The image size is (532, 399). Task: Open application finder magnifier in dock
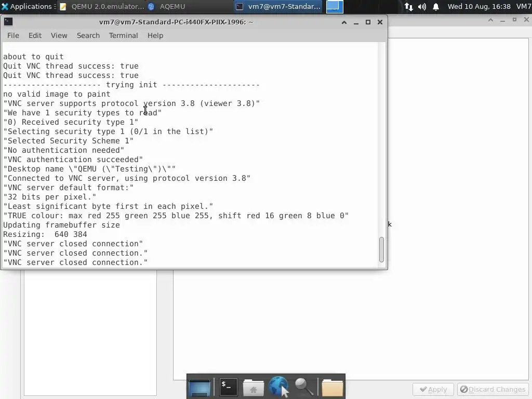click(x=304, y=387)
